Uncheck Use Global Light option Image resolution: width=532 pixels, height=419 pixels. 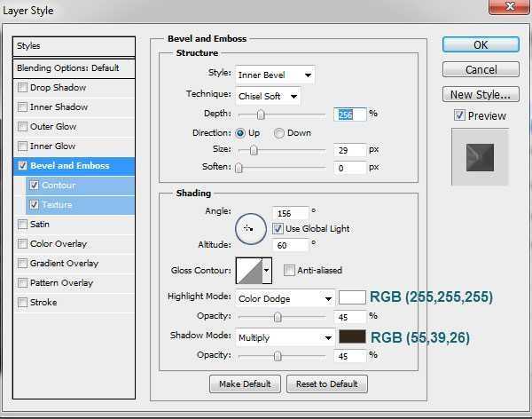click(x=278, y=228)
